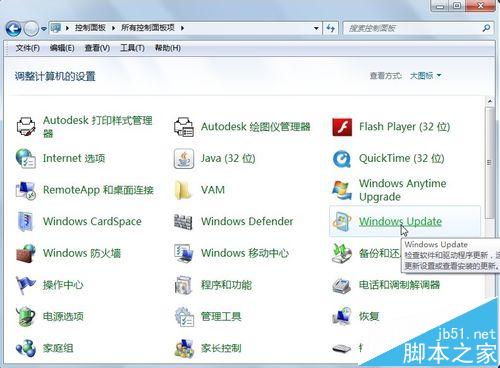Open the 家长控制 parental controls icon

click(x=184, y=348)
